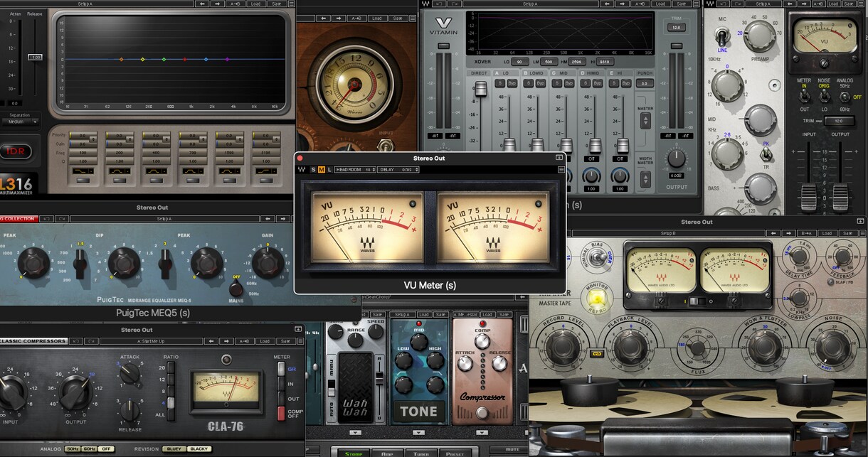Click the DIP knob on PuigTec MEQ5
This screenshot has height=457, width=868.
click(x=125, y=262)
